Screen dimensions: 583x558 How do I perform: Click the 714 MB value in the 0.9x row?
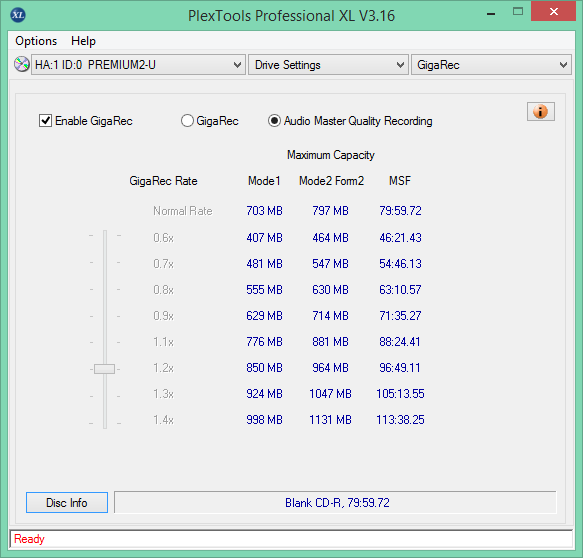tap(330, 316)
